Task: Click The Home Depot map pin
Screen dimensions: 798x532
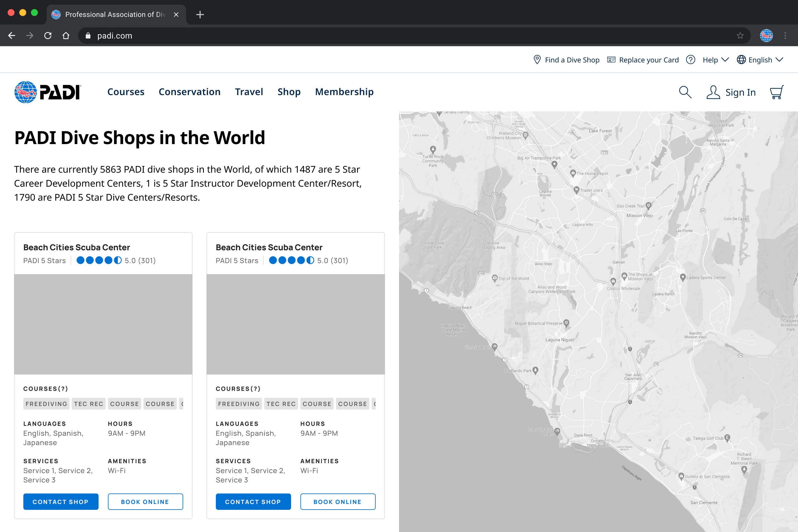Action: [x=573, y=173]
